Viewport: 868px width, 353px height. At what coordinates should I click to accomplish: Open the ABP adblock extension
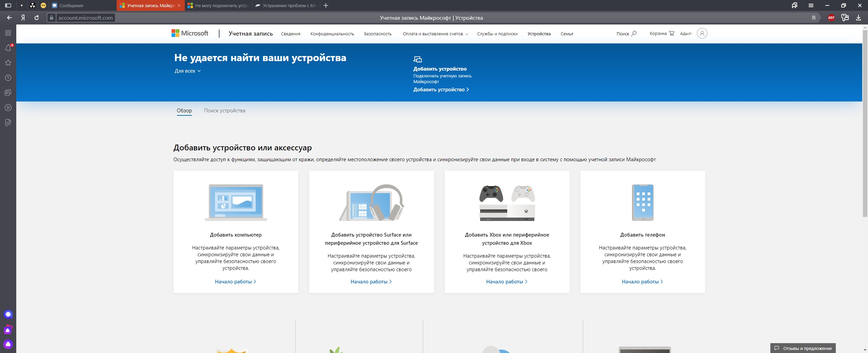pyautogui.click(x=831, y=18)
